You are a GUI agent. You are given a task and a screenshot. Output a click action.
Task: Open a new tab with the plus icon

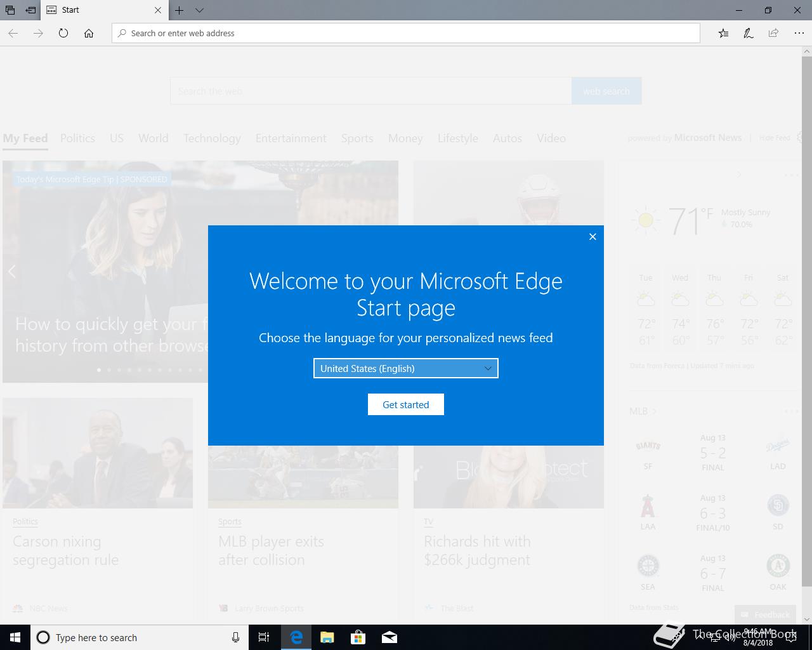pyautogui.click(x=180, y=10)
